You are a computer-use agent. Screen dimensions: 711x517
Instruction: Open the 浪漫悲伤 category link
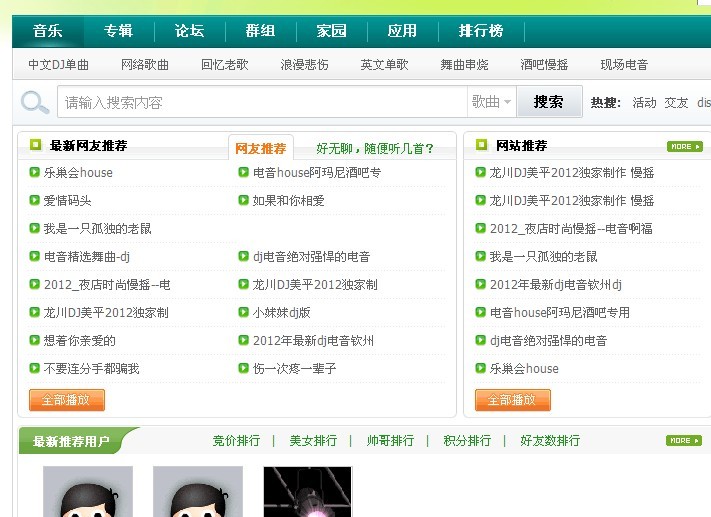[x=305, y=64]
